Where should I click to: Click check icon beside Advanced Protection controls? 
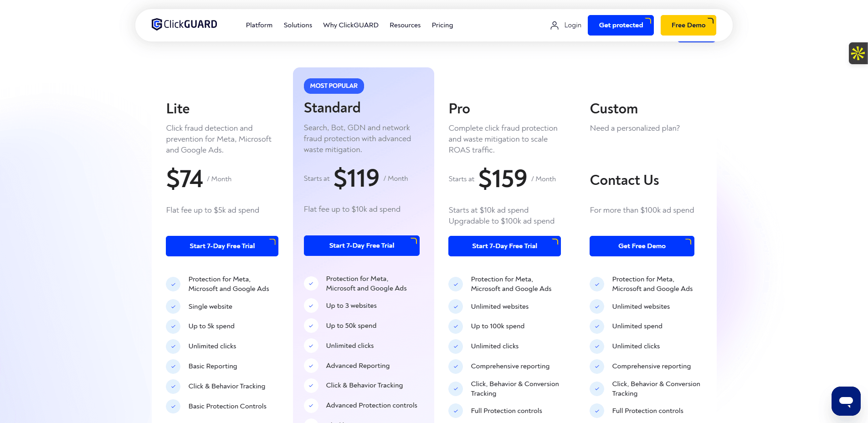point(311,406)
